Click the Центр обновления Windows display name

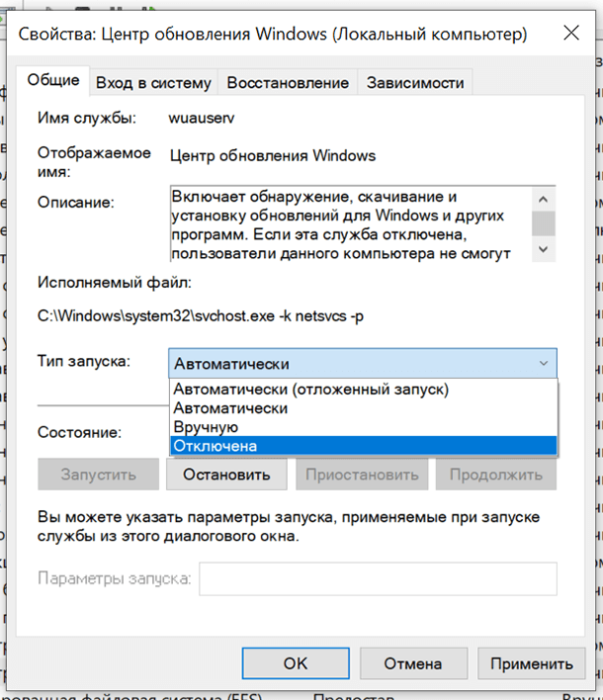[x=273, y=156]
